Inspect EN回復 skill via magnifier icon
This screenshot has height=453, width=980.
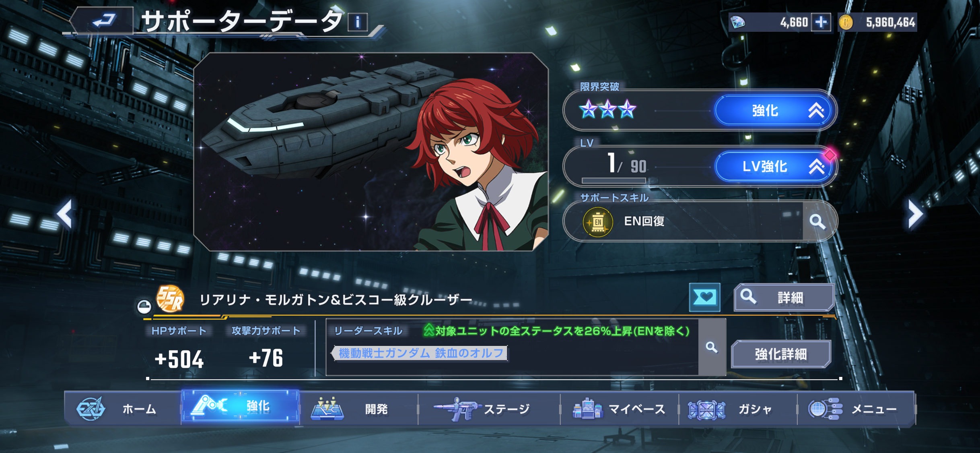[817, 221]
